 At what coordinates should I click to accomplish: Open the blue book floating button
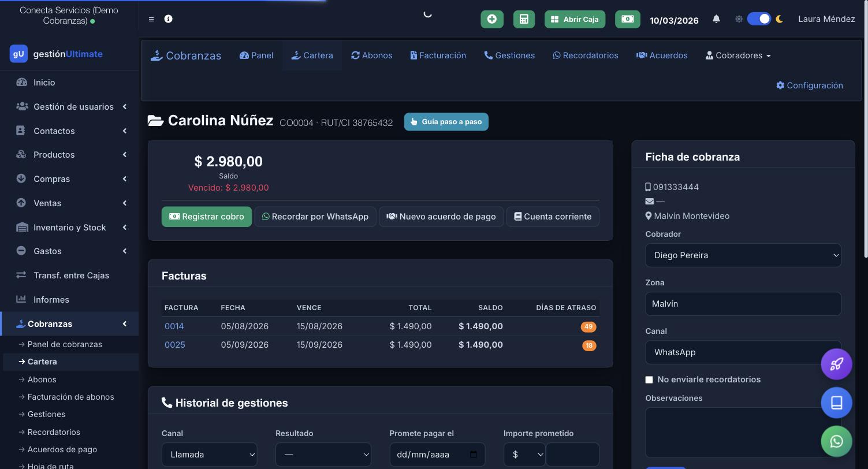click(836, 403)
